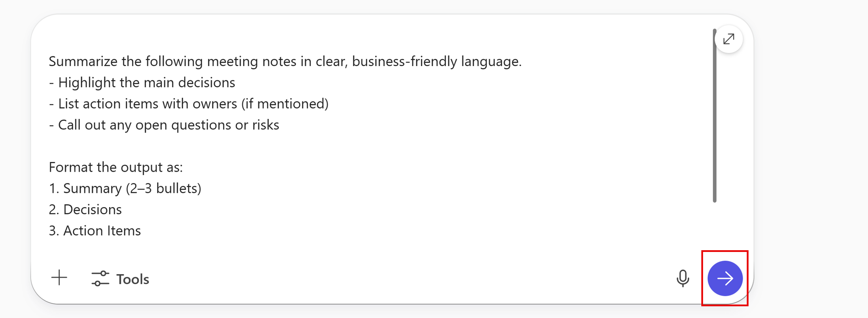The height and width of the screenshot is (318, 868).
Task: Open the Tools menu
Action: 120,279
